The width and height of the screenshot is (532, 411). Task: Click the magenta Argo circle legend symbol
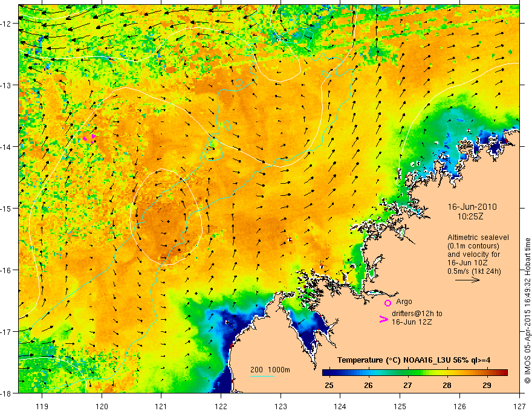388,303
